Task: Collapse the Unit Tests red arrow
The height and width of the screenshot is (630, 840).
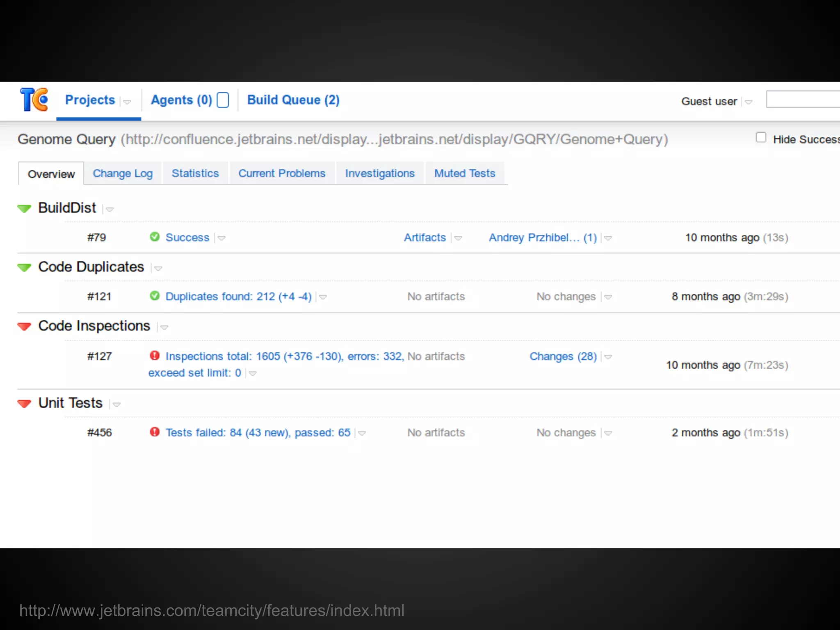Action: [25, 404]
